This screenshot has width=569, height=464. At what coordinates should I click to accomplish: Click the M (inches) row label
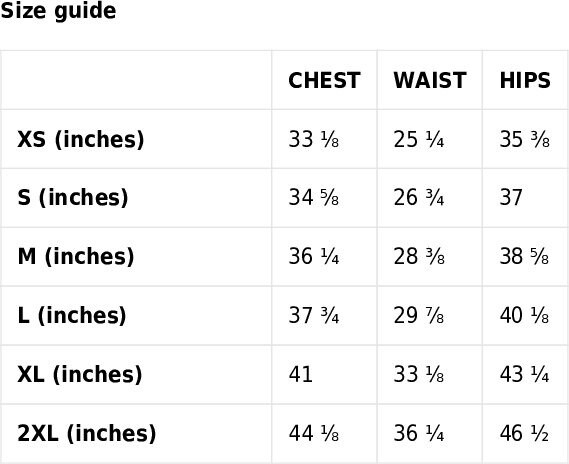[75, 256]
